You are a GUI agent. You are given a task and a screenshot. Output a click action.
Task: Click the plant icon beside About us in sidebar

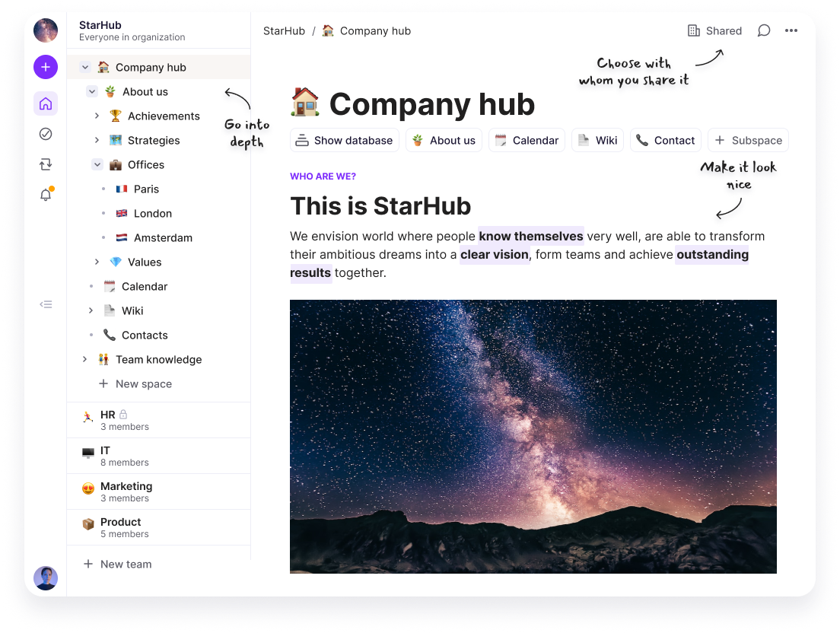coord(110,91)
